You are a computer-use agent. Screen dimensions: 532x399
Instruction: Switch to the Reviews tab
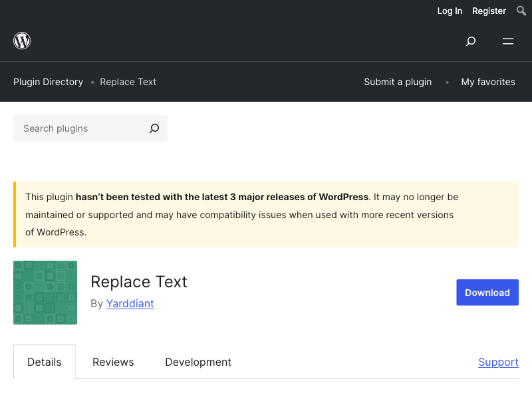tap(113, 362)
